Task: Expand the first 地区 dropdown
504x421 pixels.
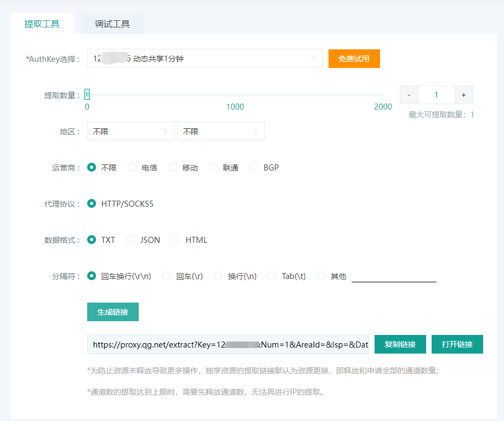Action: click(x=131, y=132)
